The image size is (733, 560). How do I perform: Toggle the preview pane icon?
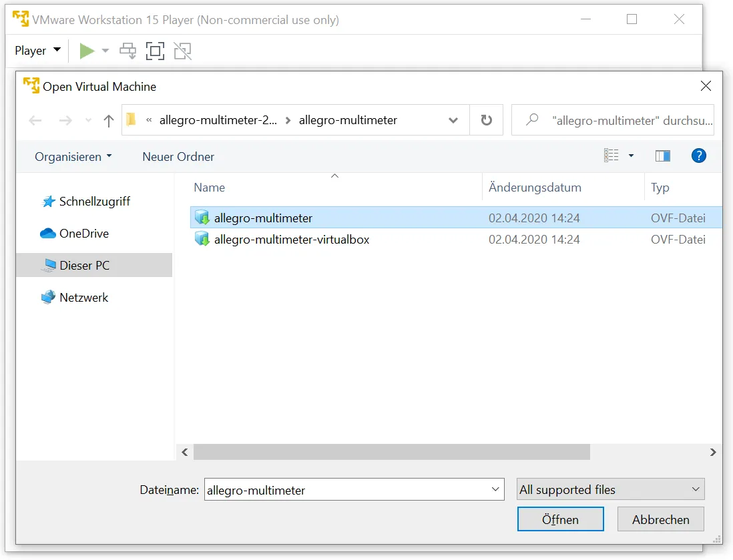click(x=662, y=156)
